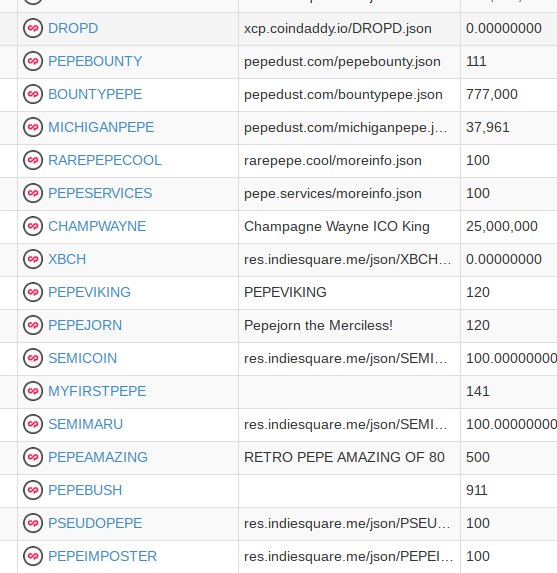Open the BOUNTYPEPE asset link
Screen dimensions: 557x573
(95, 94)
